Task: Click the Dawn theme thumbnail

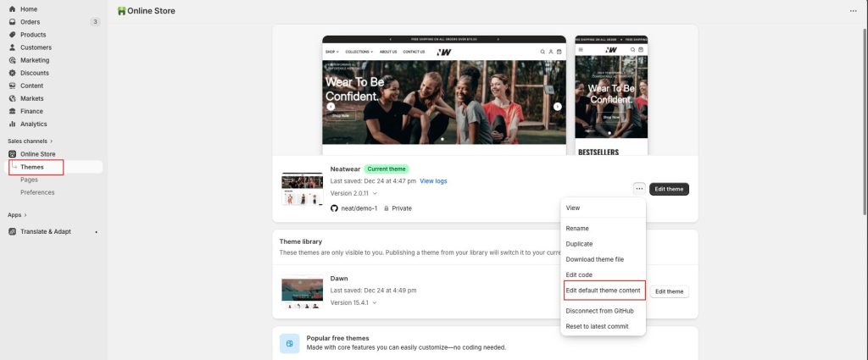Action: [302, 291]
